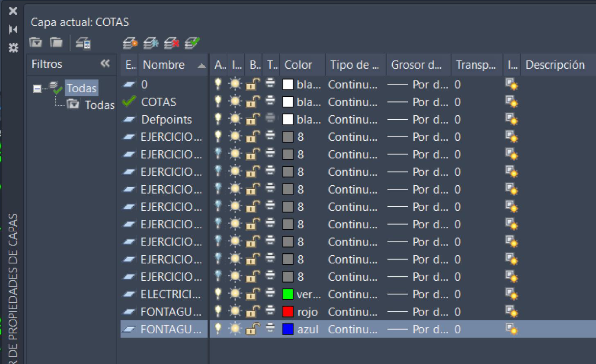Toggle plot icon of Defpoints layer

[270, 118]
